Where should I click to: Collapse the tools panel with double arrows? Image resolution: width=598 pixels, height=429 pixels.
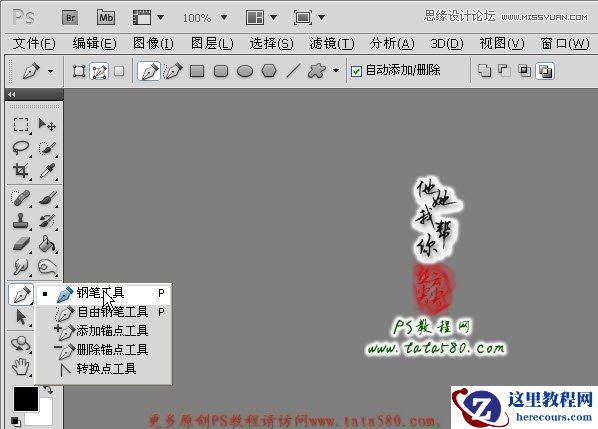click(12, 94)
